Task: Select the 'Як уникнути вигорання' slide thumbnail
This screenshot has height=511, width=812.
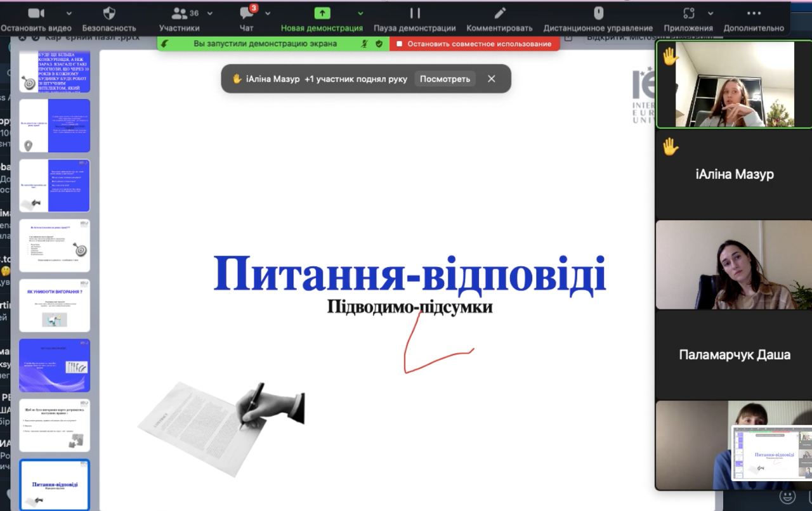Action: point(55,306)
